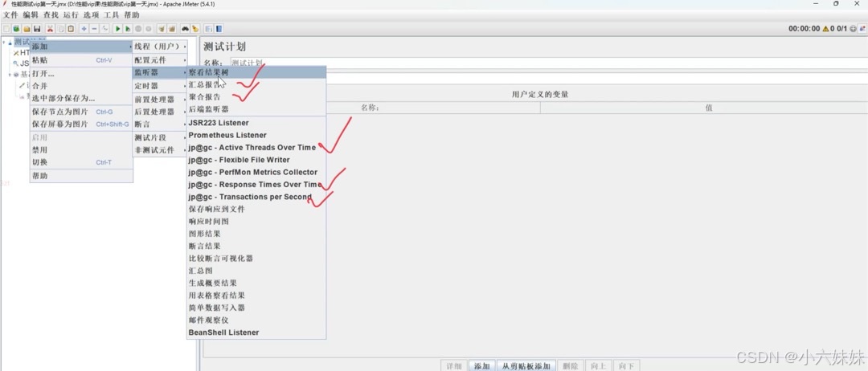
Task: Open the 运行 menu
Action: tap(71, 15)
